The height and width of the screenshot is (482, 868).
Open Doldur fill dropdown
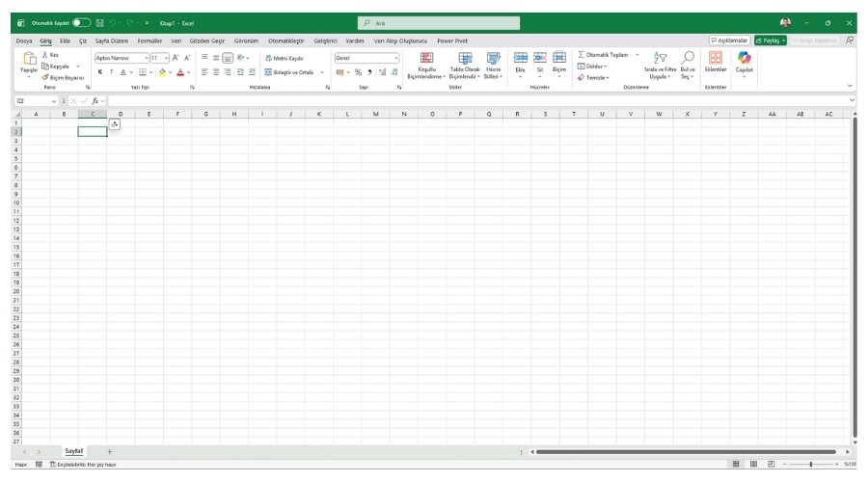click(x=592, y=67)
